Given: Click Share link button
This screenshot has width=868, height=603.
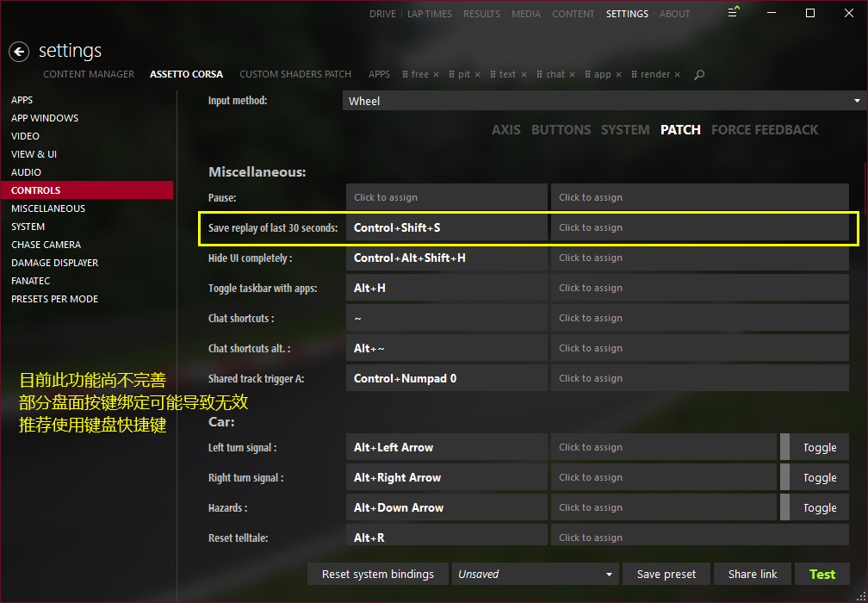Looking at the screenshot, I should click(753, 575).
